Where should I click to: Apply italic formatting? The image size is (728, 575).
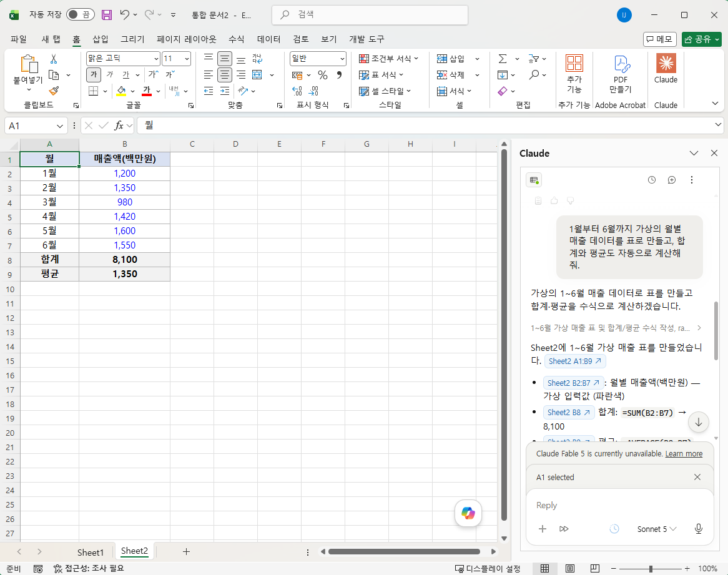pyautogui.click(x=110, y=75)
